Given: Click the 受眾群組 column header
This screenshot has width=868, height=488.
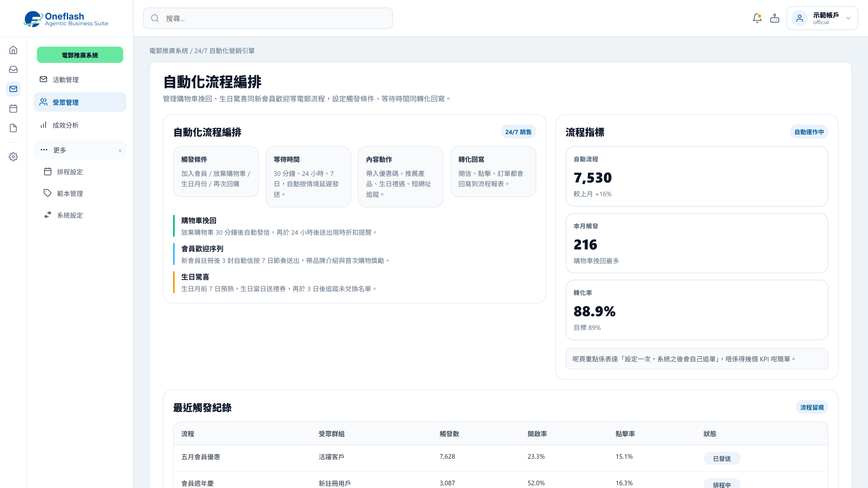Looking at the screenshot, I should click(331, 434).
